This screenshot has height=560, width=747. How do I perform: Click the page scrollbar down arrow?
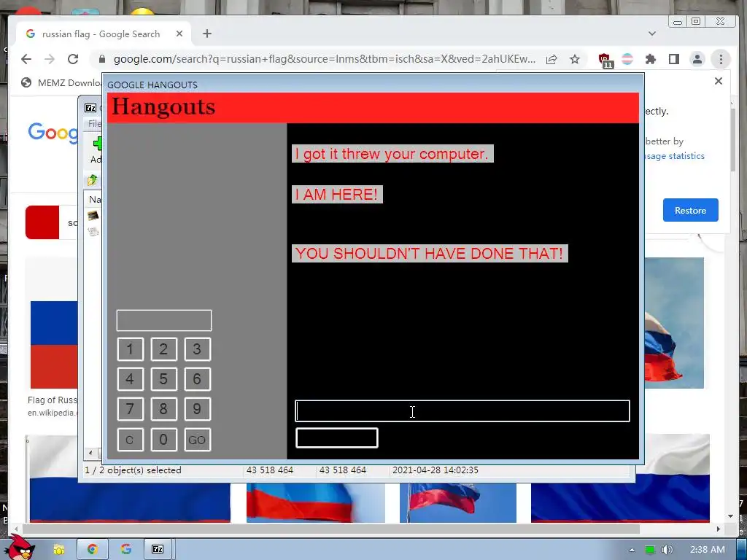(731, 516)
